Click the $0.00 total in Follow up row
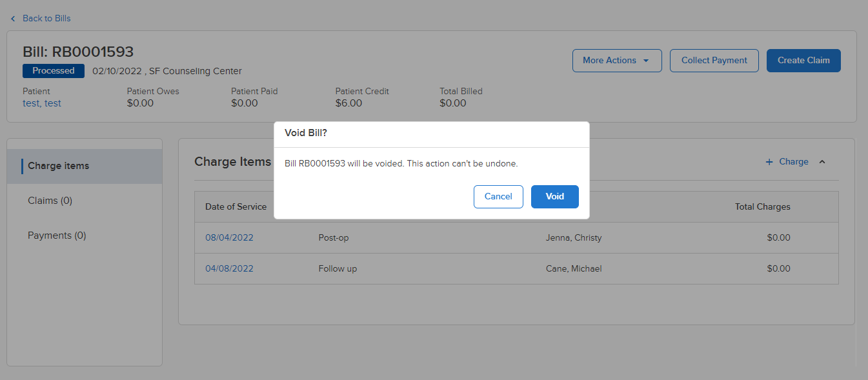 [778, 268]
